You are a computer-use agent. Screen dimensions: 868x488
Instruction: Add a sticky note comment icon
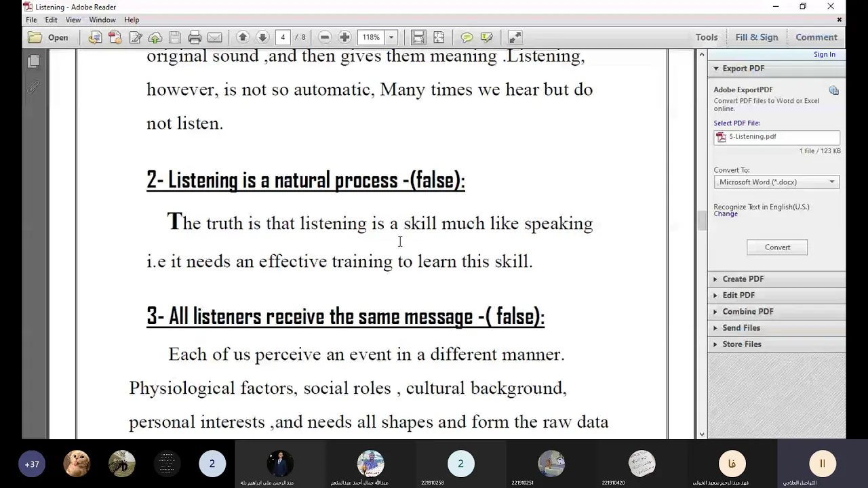[x=467, y=37]
